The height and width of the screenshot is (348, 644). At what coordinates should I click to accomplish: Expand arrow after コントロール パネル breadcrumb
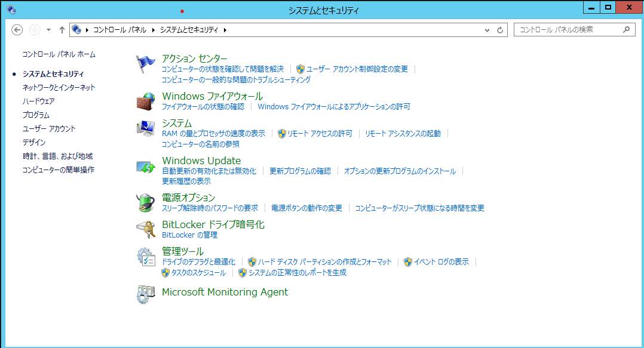click(153, 30)
